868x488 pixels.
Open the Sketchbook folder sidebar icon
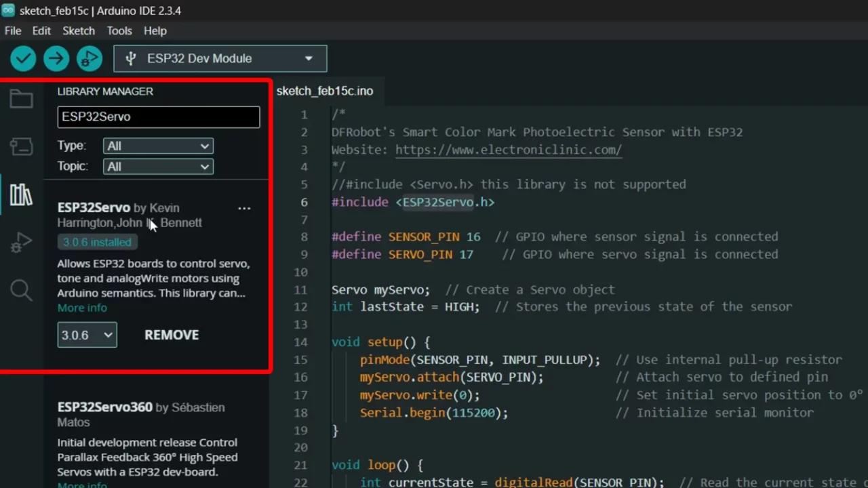point(21,100)
